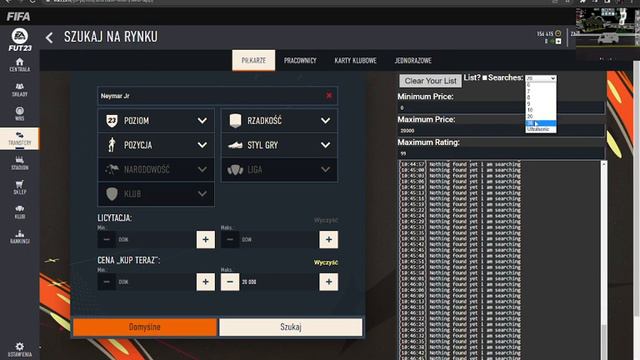Screen dimensions: 640x360
Task: Select Transfery in the sidebar
Action: pos(20,138)
